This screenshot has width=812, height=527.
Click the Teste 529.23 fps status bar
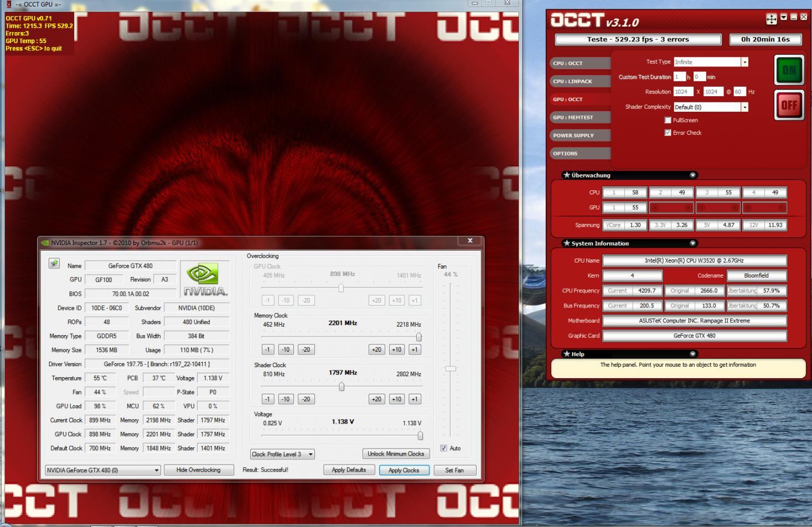click(x=638, y=39)
